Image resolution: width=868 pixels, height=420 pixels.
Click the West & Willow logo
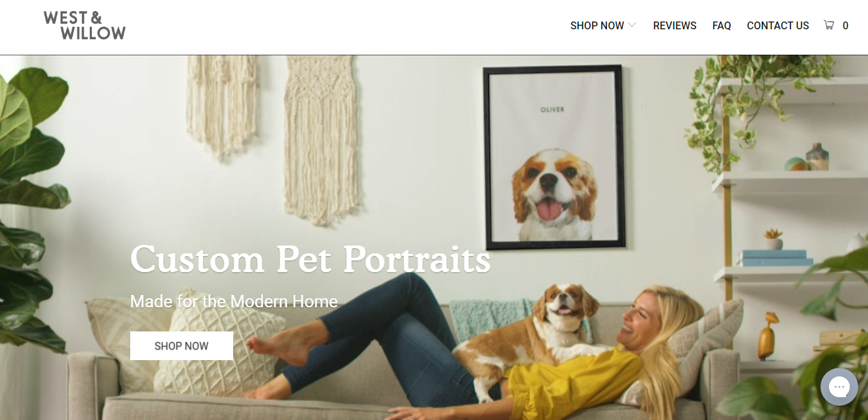click(x=85, y=25)
